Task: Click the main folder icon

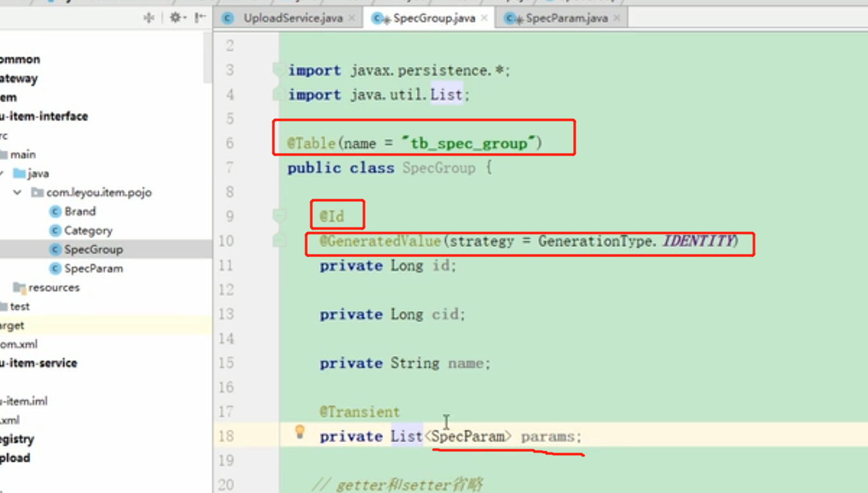Action: (4, 154)
